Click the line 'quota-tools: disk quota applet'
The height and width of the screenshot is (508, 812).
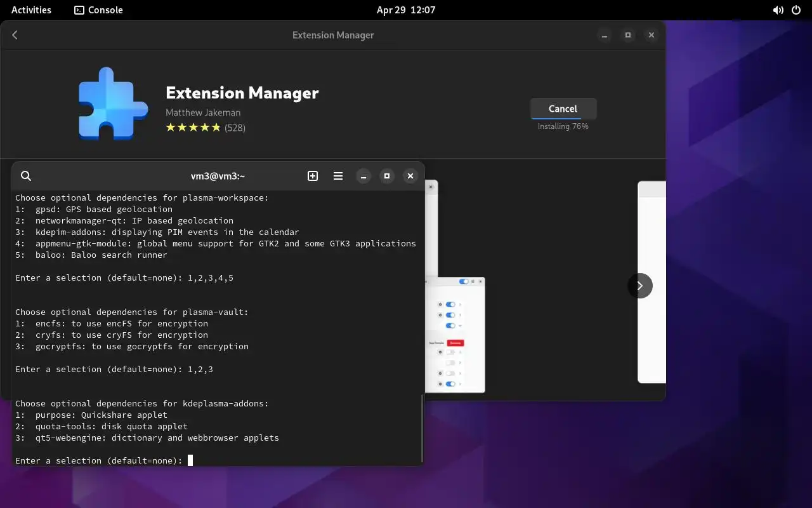[x=112, y=426]
